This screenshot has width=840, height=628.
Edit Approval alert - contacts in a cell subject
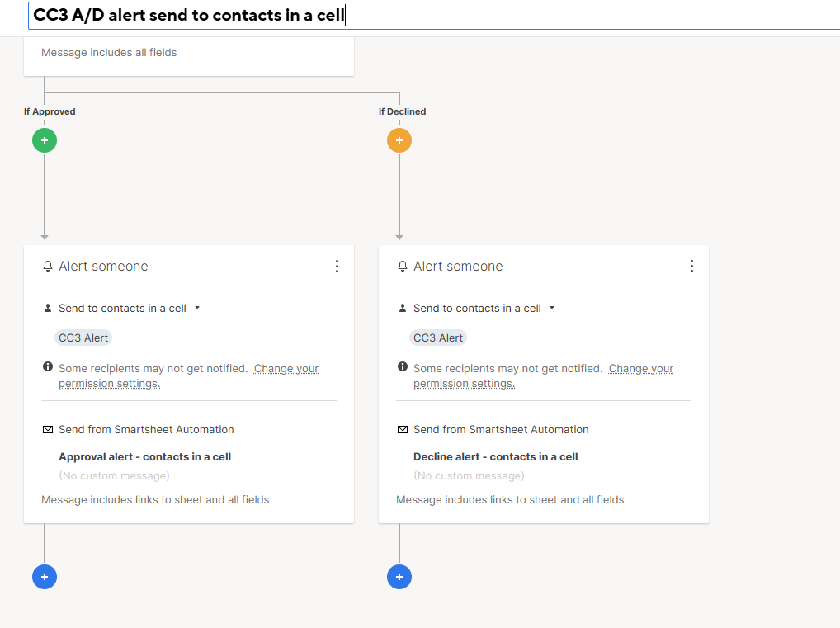coord(144,457)
